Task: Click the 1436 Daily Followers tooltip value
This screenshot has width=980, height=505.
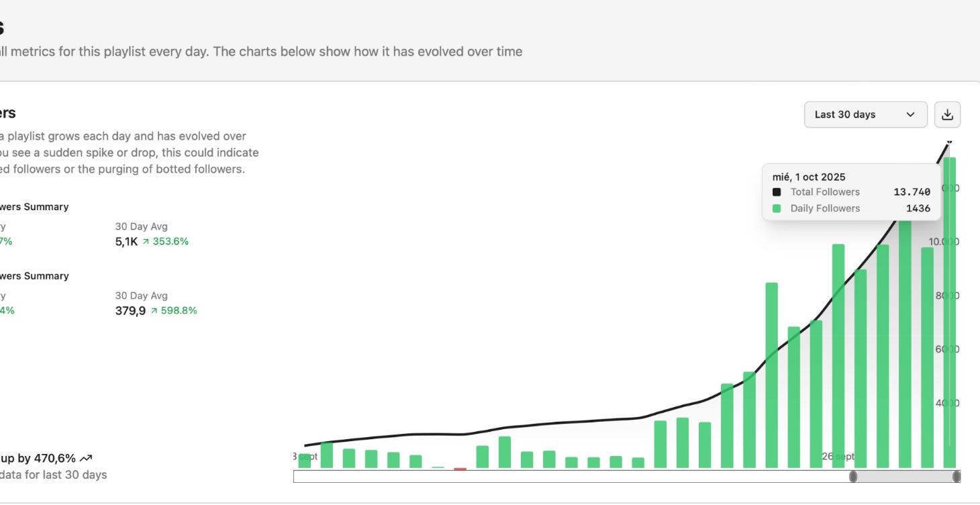Action: tap(918, 208)
